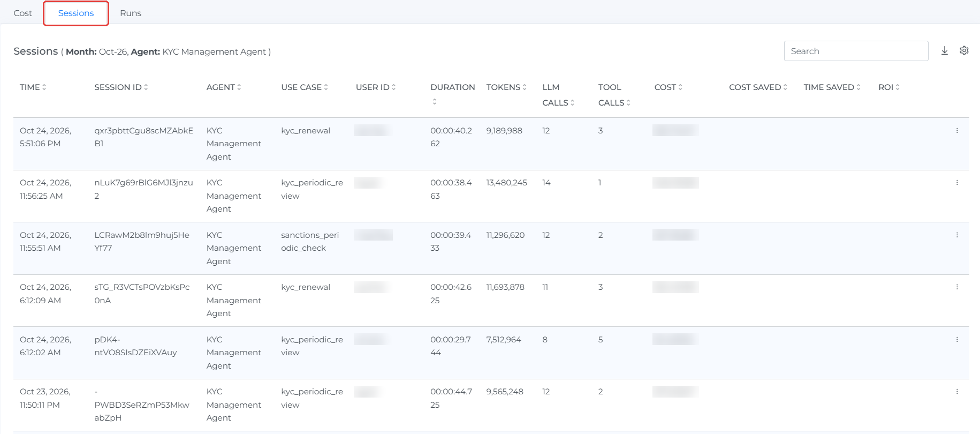Open row menu for session nLuK7g69rBlG6MJl3jnzu2

pos(957,183)
